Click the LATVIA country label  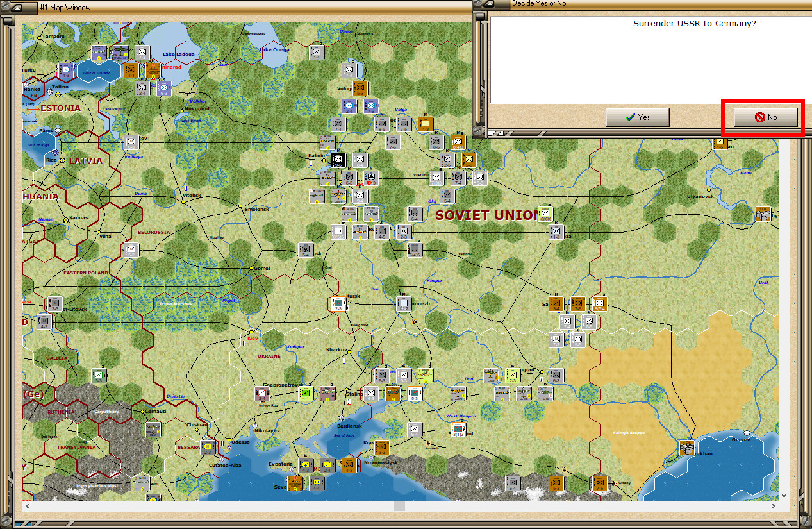[86, 160]
